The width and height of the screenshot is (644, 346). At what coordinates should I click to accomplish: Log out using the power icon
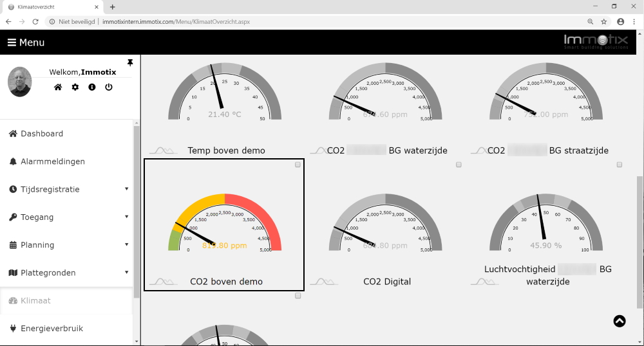pyautogui.click(x=109, y=87)
